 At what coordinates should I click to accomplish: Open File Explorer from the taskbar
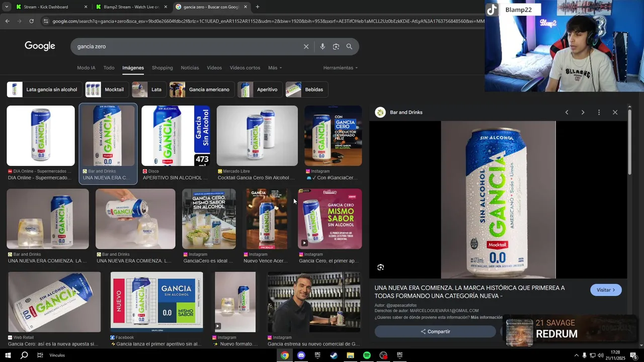[x=350, y=355]
